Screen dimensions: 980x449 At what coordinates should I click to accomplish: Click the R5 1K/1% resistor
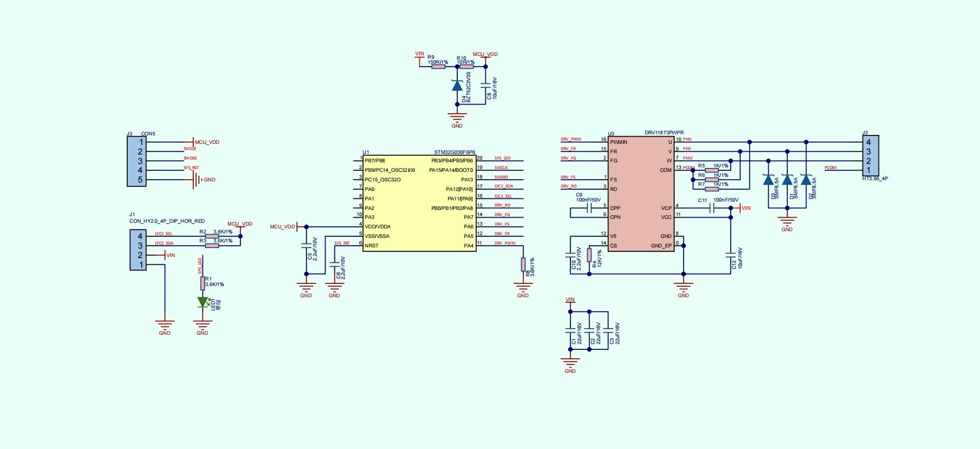711,170
